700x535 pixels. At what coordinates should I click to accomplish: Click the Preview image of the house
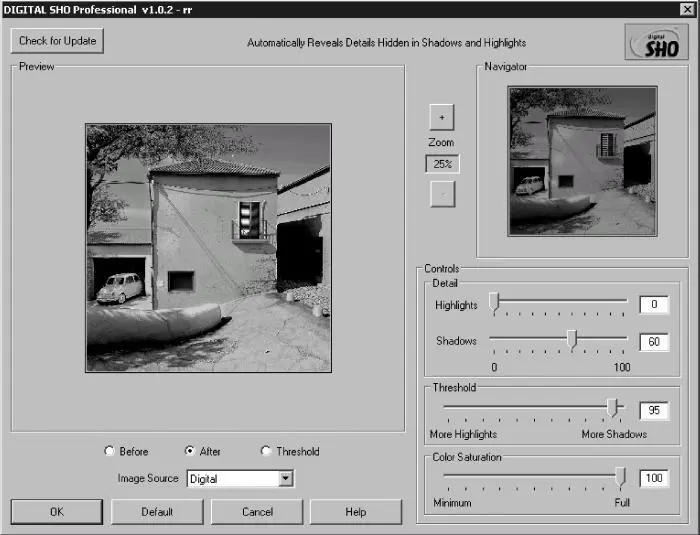click(x=208, y=248)
